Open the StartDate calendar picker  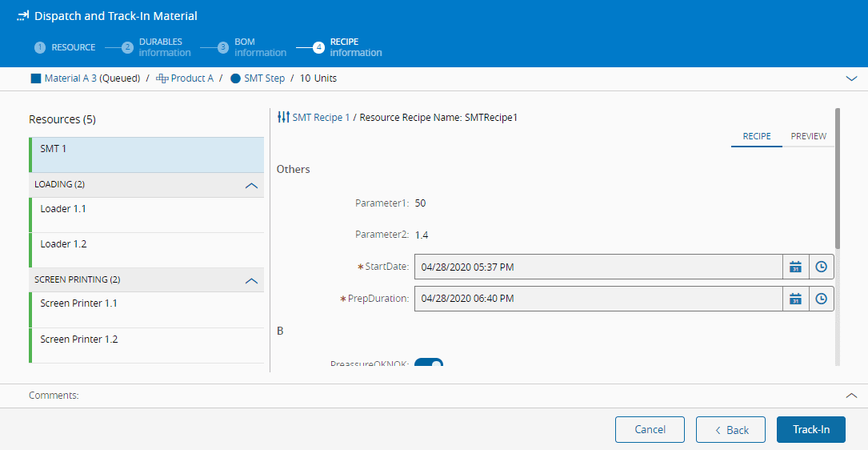[x=795, y=267]
